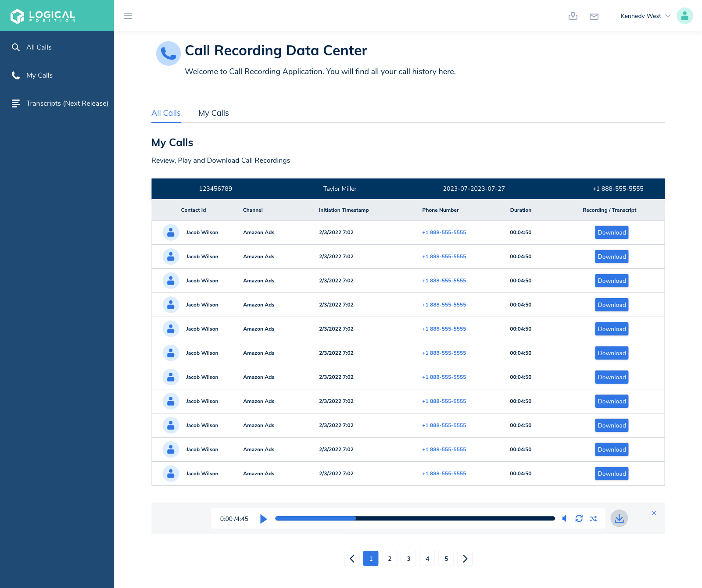
Task: Click the phone number link in the first row
Action: [444, 232]
